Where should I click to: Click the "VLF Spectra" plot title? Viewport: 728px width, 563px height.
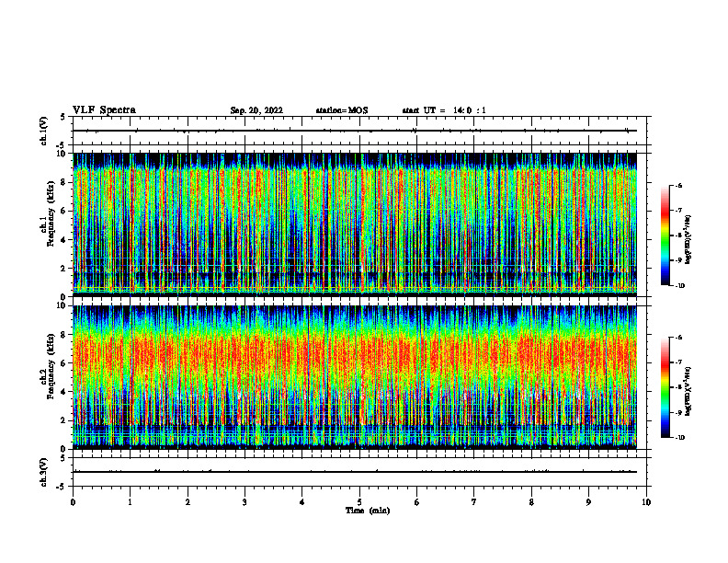[104, 110]
